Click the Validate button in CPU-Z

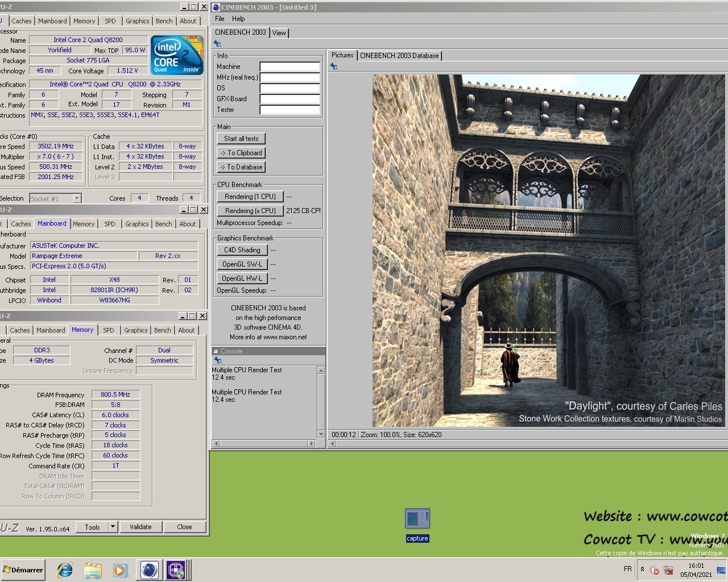[140, 527]
